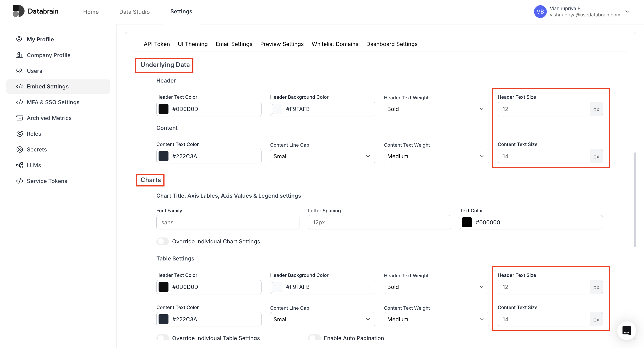The width and height of the screenshot is (644, 348).
Task: Enable Override Individual Chart Settings
Action: pos(163,241)
